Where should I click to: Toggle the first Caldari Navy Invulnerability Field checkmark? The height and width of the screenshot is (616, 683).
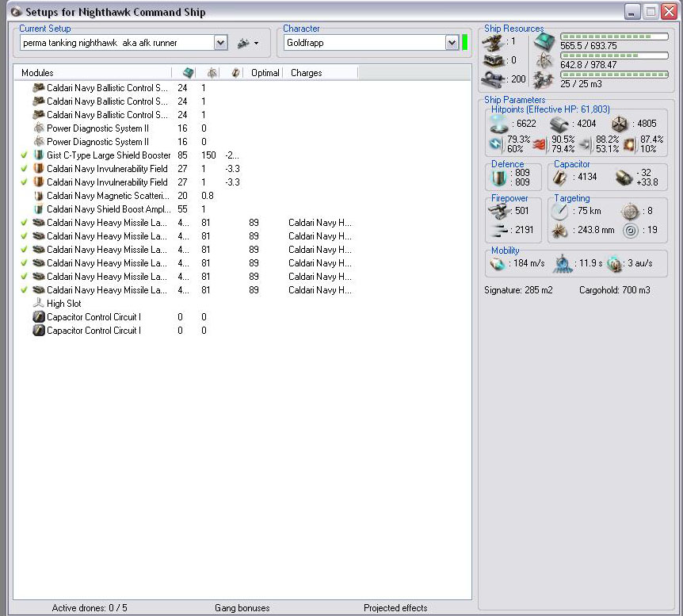click(x=24, y=168)
